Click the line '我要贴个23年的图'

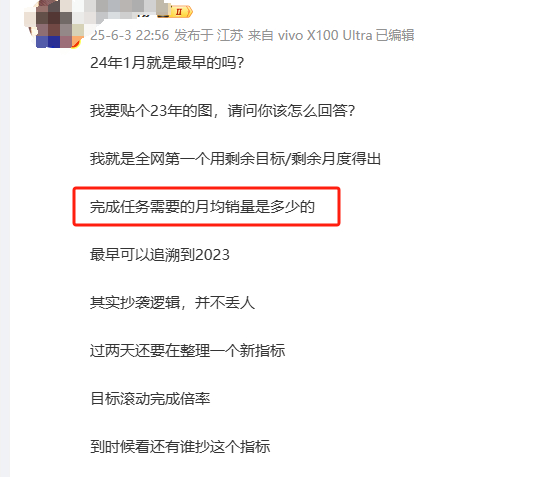coord(151,111)
